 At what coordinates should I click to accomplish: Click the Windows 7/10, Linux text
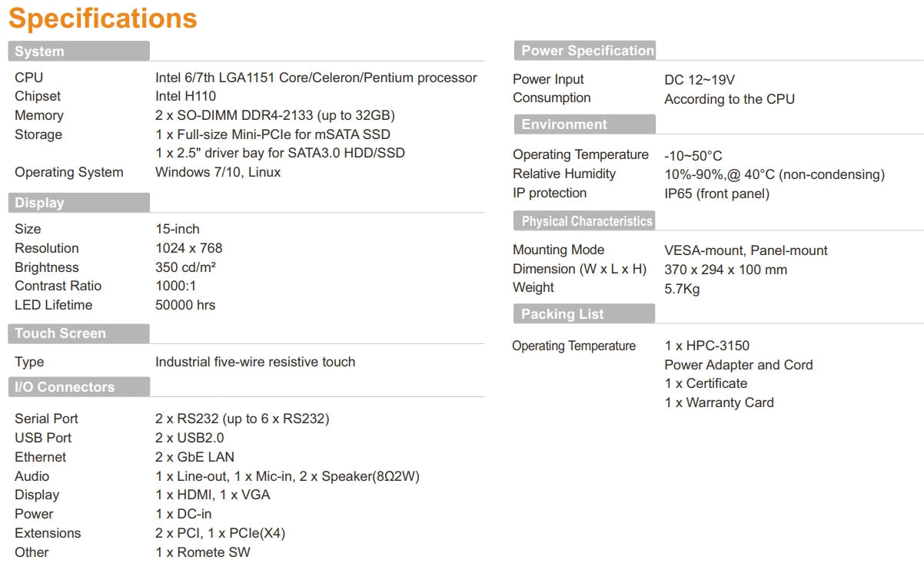pyautogui.click(x=218, y=172)
